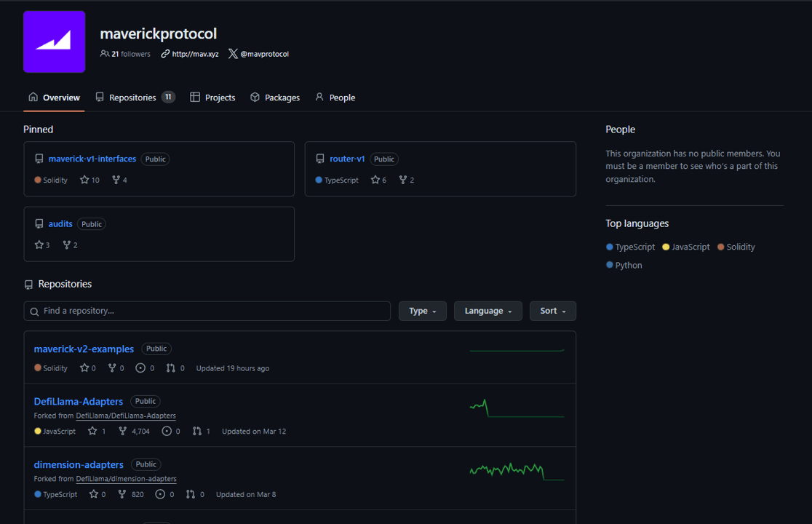812x524 pixels.
Task: Filter by Solidity in Top languages
Action: pos(736,247)
